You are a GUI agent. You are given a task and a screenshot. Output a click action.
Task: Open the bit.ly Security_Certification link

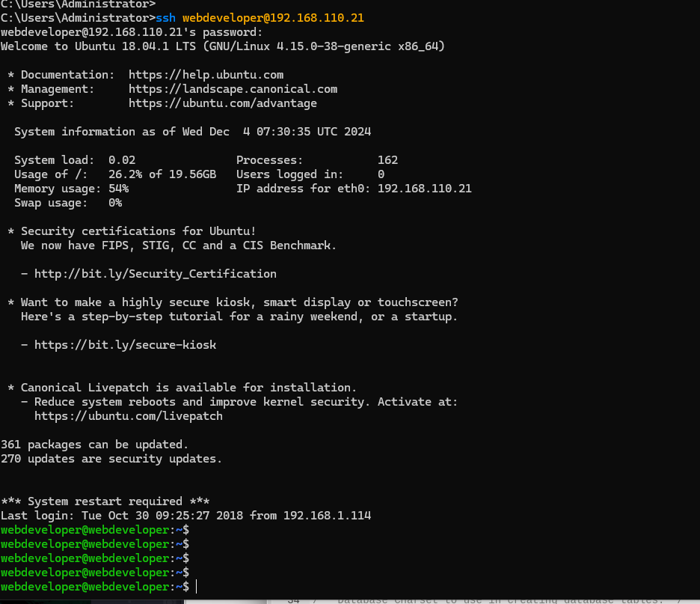pos(155,274)
